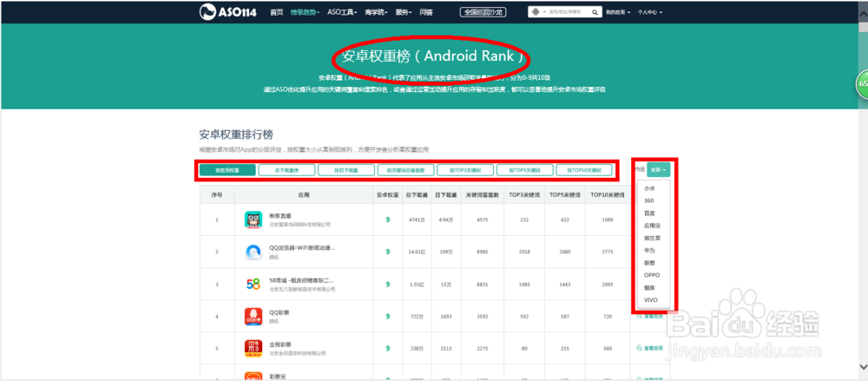Toggle the 全部 market dropdown

658,169
